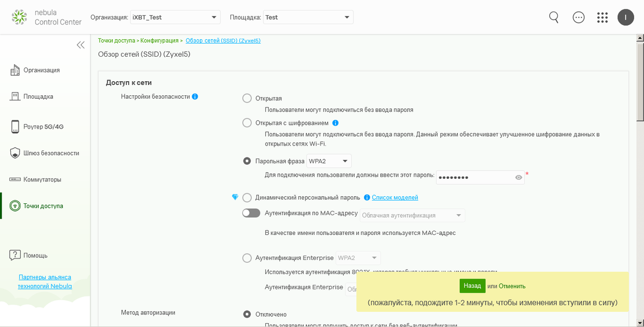Viewport: 644px width, 327px height.
Task: Click the search magnifier icon
Action: pos(554,17)
